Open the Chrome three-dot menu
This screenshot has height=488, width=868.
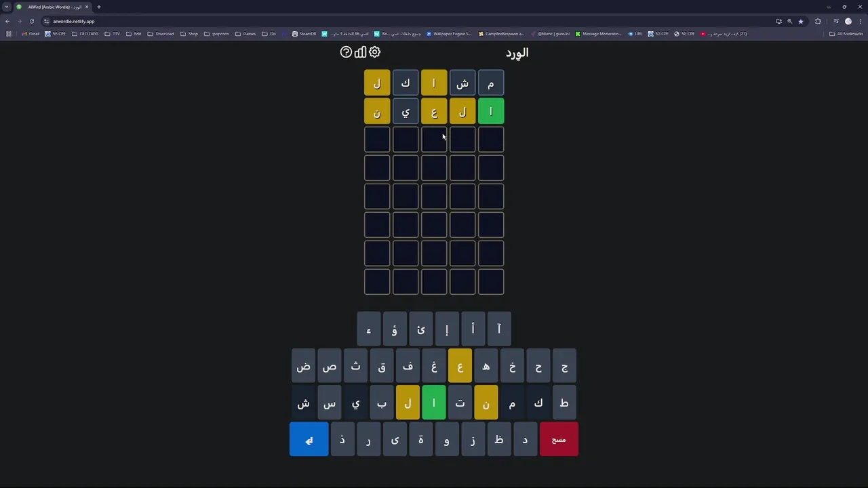pos(861,21)
